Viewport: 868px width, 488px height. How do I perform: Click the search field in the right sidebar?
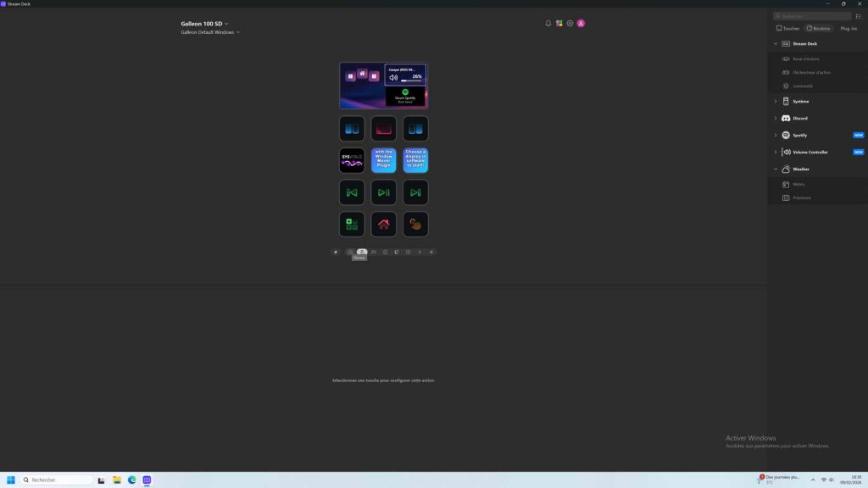(x=811, y=15)
